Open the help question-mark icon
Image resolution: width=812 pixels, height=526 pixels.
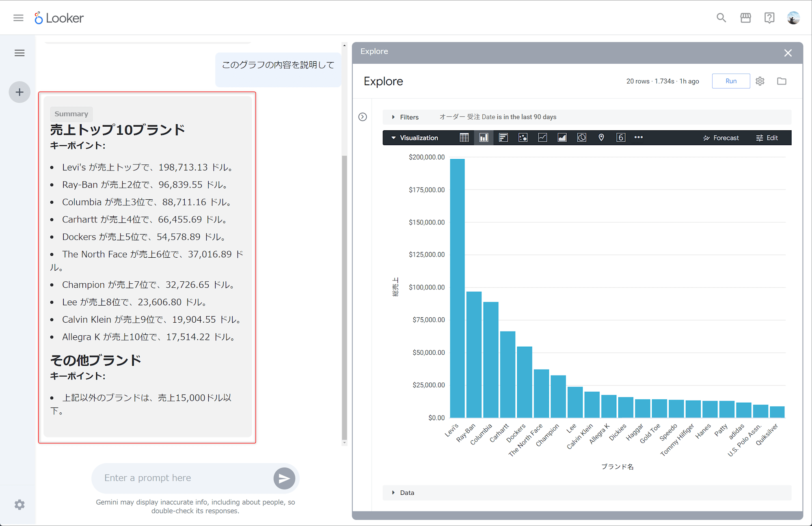point(769,18)
